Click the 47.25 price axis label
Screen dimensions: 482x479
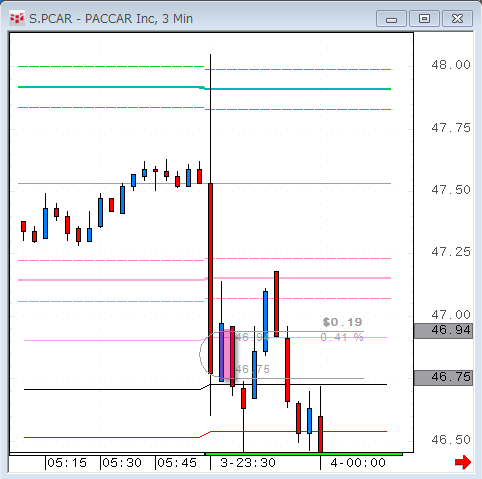coord(451,252)
